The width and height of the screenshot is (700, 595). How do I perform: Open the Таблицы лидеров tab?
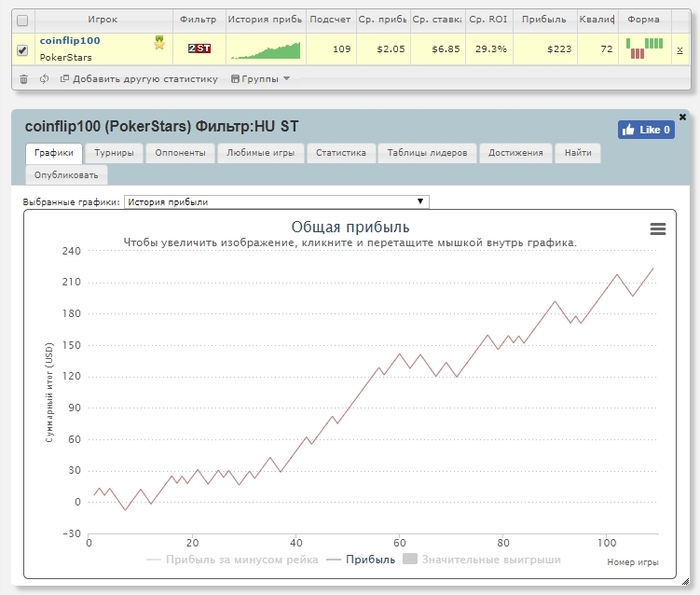pyautogui.click(x=427, y=153)
